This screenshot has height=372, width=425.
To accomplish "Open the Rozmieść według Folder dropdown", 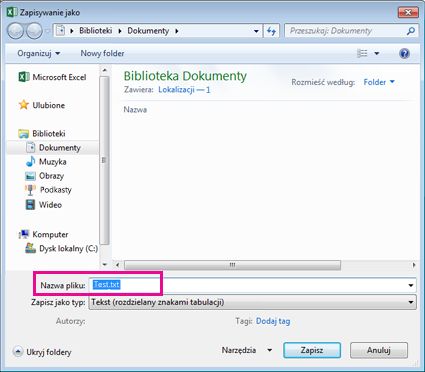I will point(379,82).
